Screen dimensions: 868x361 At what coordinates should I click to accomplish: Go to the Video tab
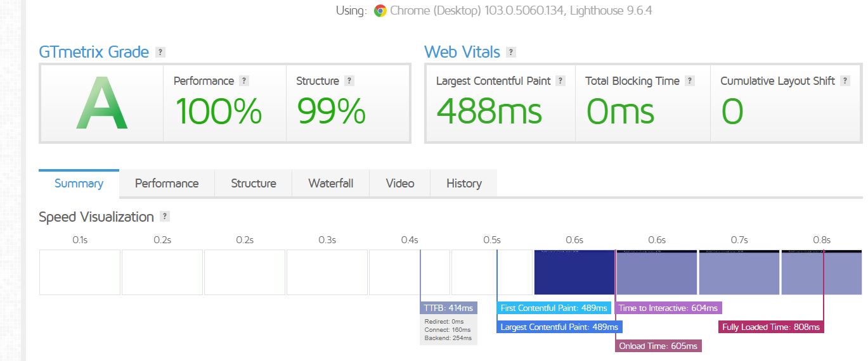tap(399, 184)
